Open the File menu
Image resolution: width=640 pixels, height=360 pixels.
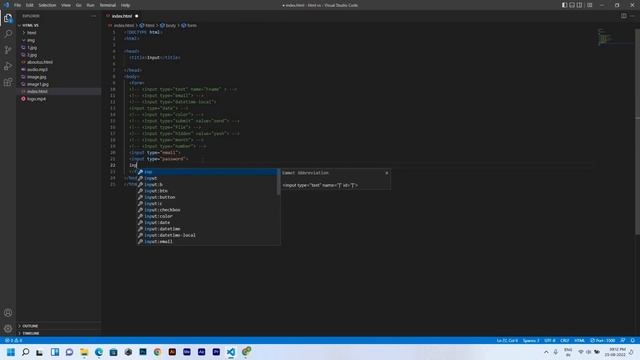(18, 5)
